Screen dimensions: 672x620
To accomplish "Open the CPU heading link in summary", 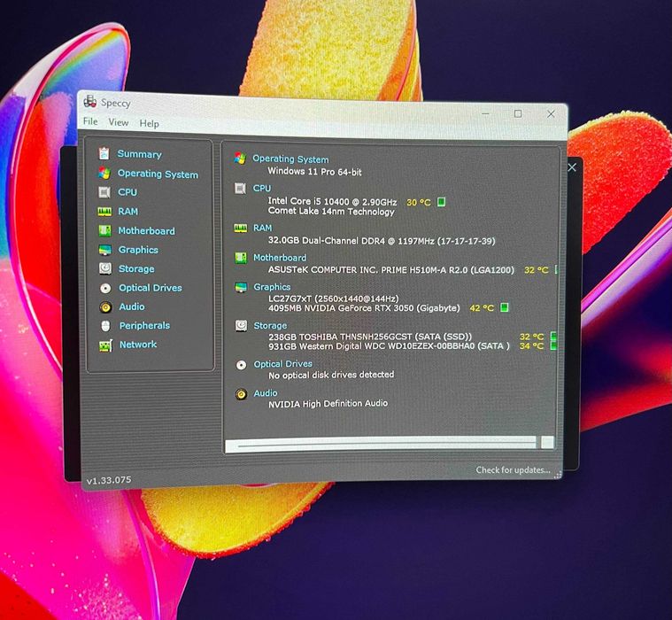I will tap(262, 188).
